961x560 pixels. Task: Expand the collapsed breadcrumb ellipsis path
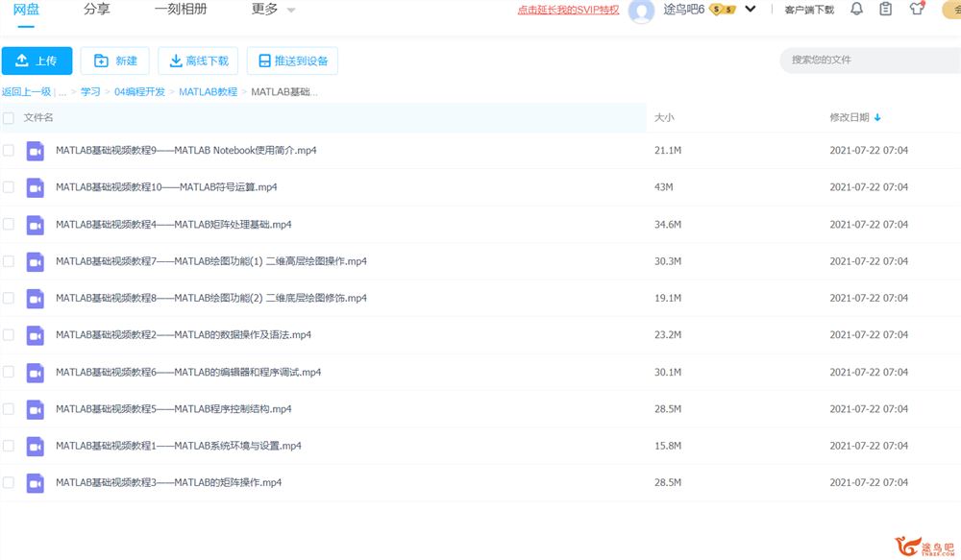tap(62, 92)
